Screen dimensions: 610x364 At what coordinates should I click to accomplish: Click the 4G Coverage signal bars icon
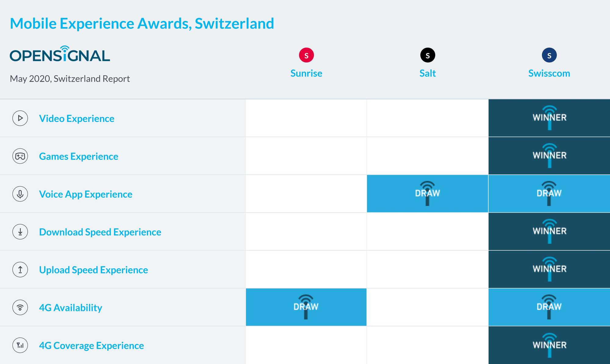[x=20, y=345]
